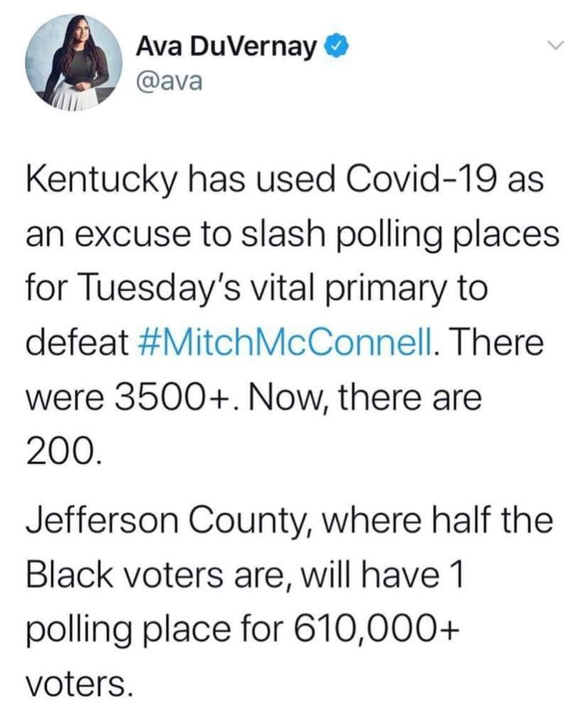
Task: Click the blue verified badge
Action: pyautogui.click(x=337, y=46)
